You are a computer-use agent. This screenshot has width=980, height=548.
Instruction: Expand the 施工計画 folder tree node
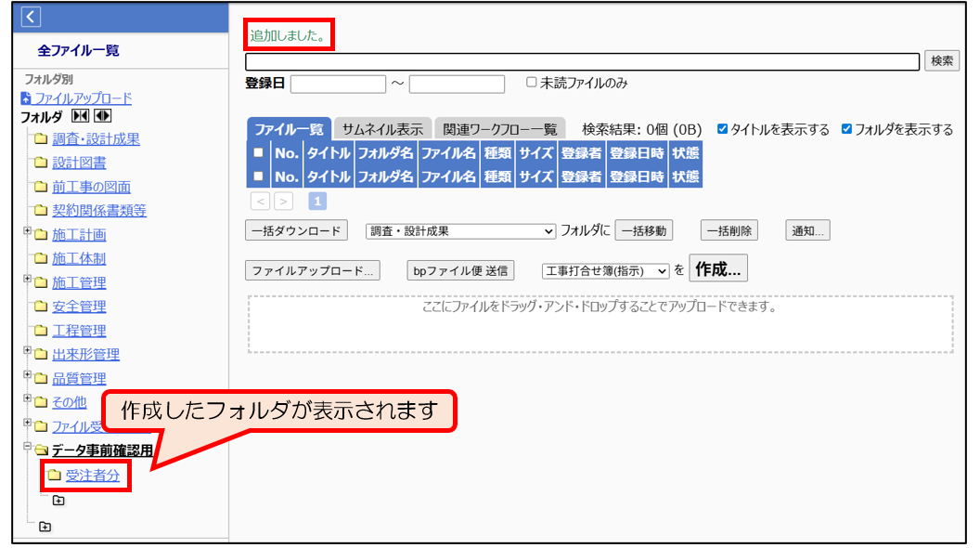[x=29, y=232]
